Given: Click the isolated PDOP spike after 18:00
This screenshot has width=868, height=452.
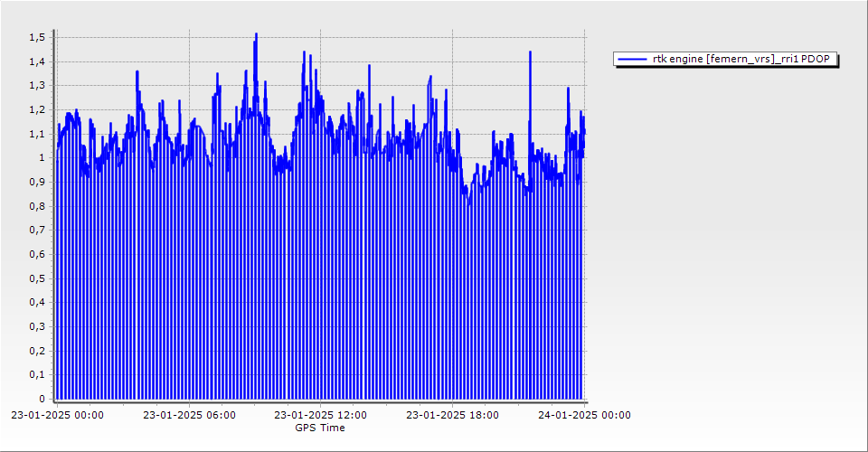Looking at the screenshot, I should [530, 53].
